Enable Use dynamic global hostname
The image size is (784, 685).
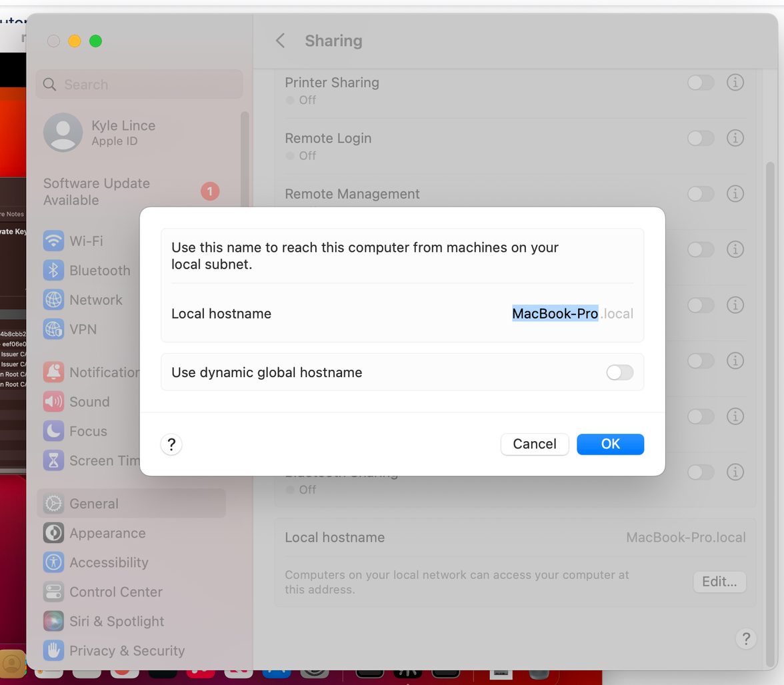click(x=619, y=372)
